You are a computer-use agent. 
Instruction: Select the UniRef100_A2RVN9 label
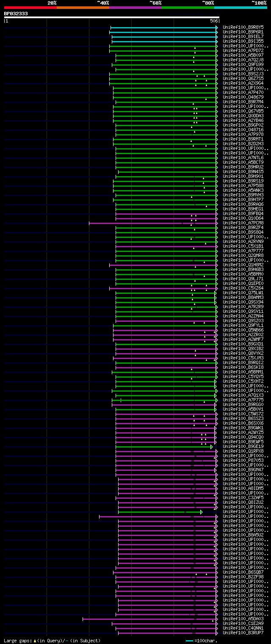coord(243,241)
